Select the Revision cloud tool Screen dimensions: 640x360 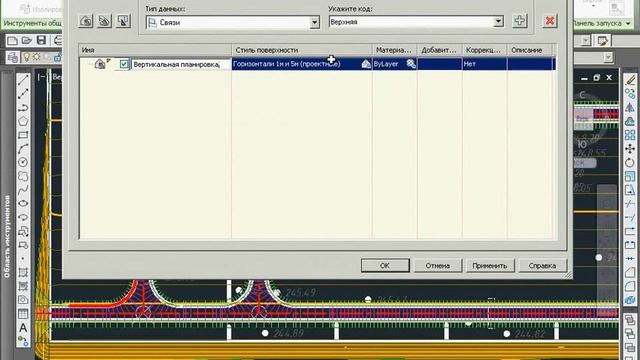tap(23, 176)
